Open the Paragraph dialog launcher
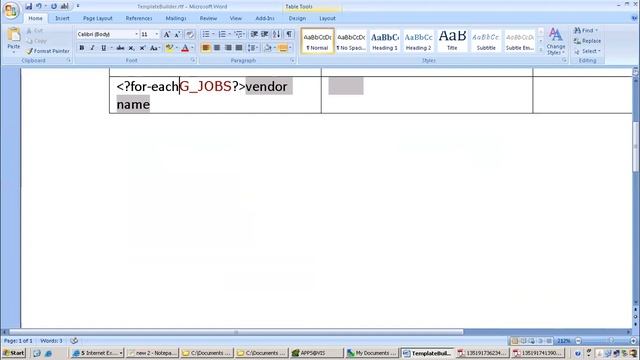 293,60
